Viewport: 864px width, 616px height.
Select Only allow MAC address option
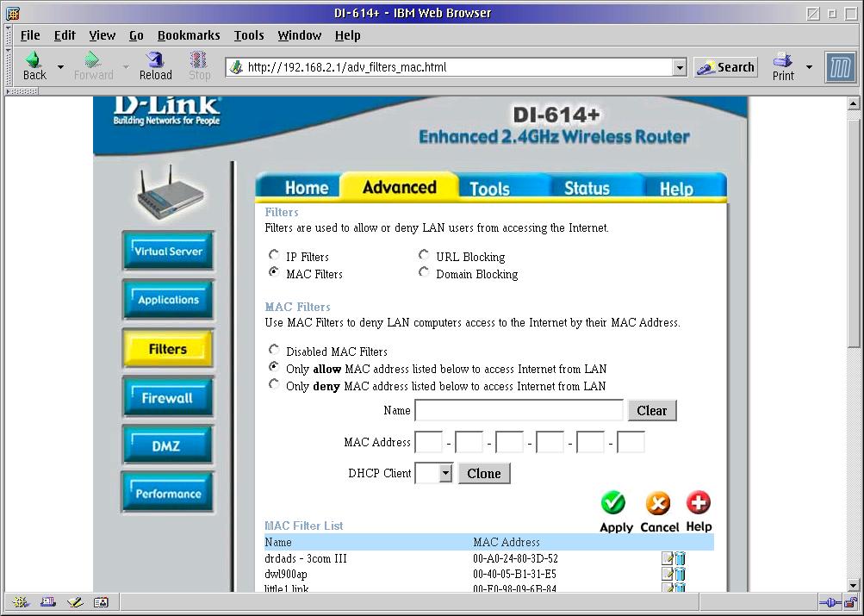274,366
